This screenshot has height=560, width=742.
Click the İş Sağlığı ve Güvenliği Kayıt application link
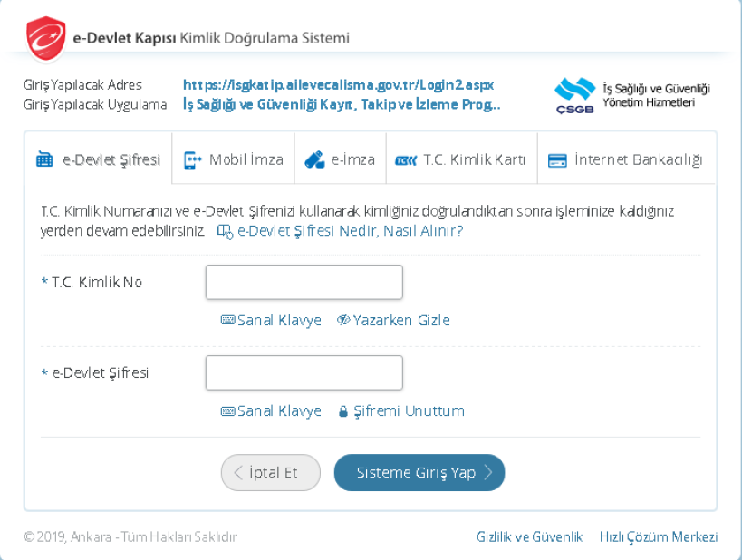pos(342,104)
